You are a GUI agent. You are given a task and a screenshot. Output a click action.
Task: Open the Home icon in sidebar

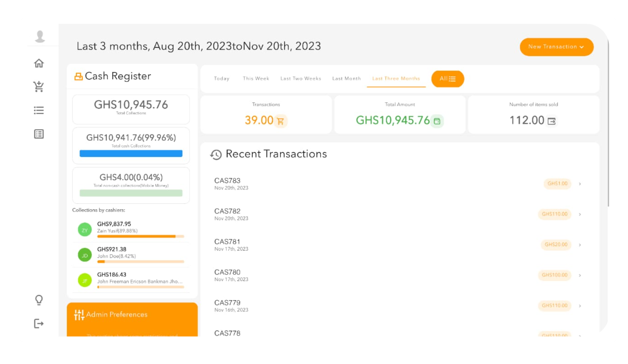tap(39, 63)
